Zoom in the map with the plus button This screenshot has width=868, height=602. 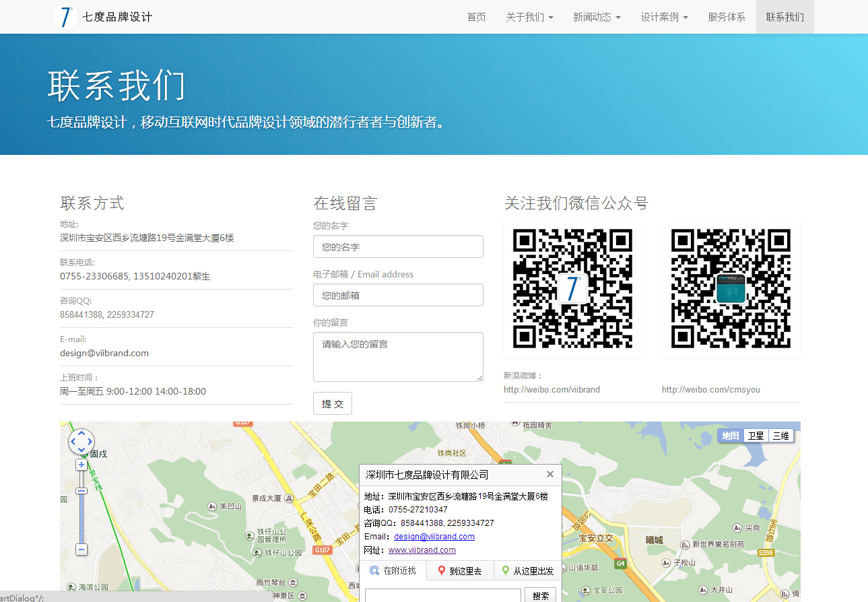[x=81, y=465]
